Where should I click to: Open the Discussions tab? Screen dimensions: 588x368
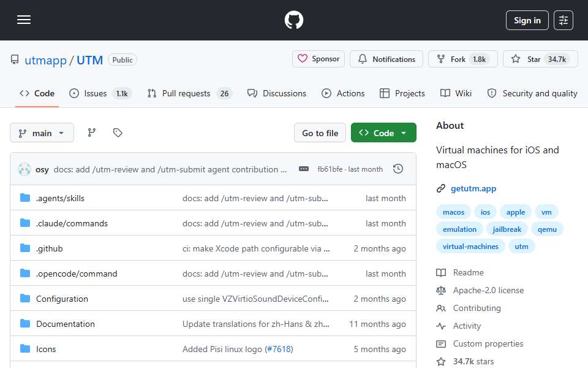(x=277, y=93)
